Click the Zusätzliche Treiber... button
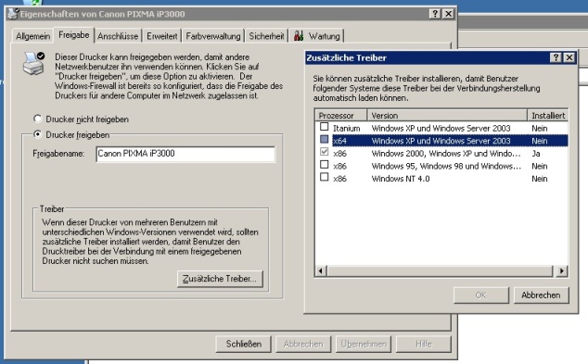588x364 pixels. click(x=220, y=279)
